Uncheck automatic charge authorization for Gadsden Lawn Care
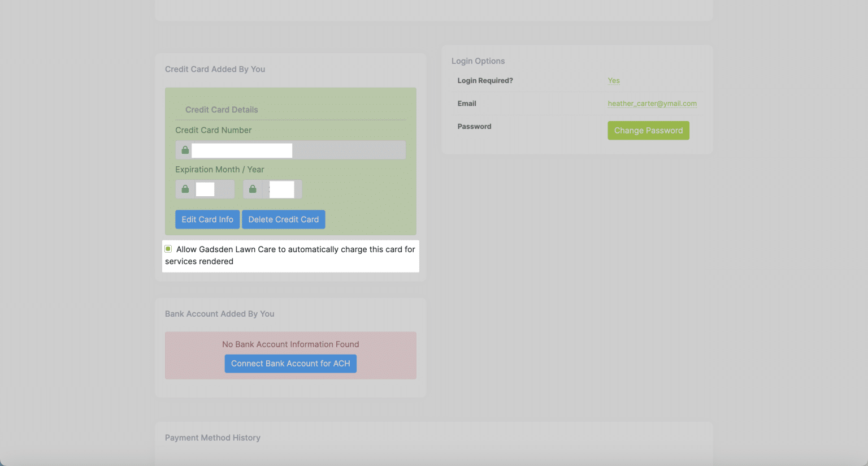This screenshot has height=466, width=868. [168, 248]
